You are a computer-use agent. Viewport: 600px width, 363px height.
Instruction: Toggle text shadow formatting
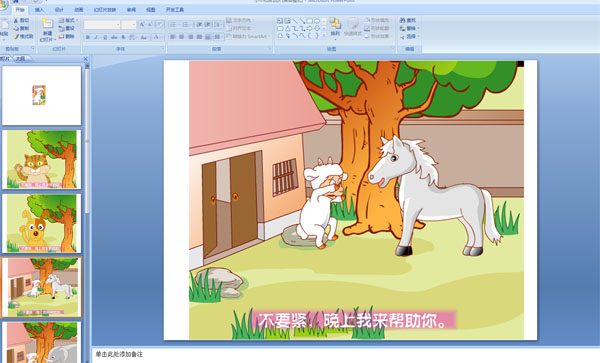(123, 37)
